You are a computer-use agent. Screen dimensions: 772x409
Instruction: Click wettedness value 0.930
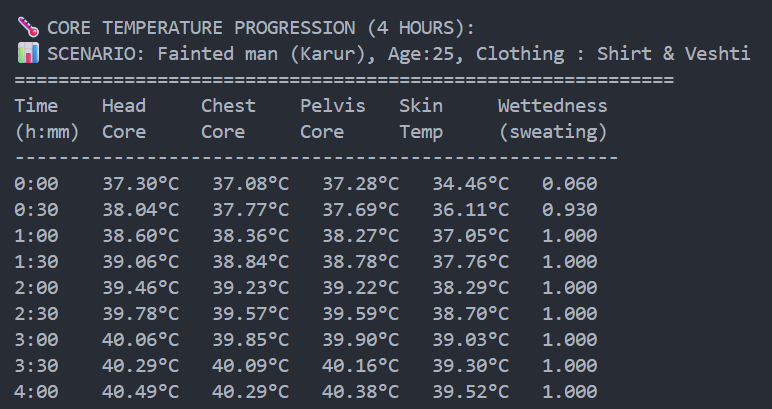(570, 210)
